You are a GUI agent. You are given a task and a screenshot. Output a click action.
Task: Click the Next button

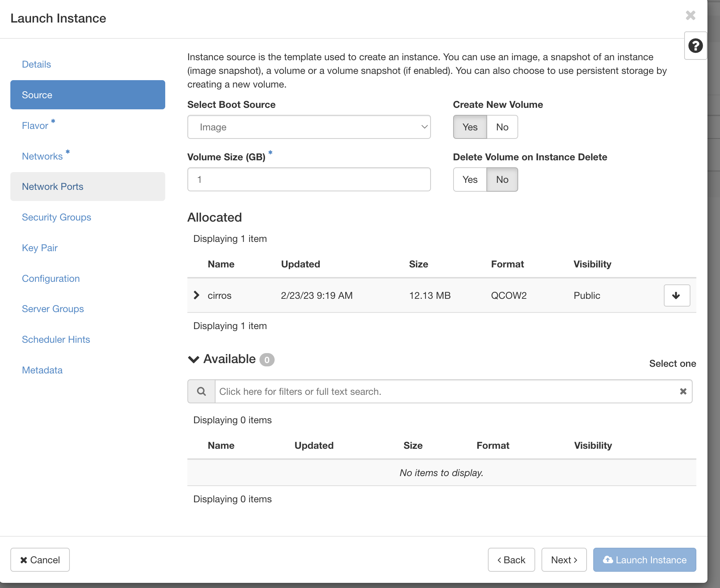pyautogui.click(x=564, y=560)
